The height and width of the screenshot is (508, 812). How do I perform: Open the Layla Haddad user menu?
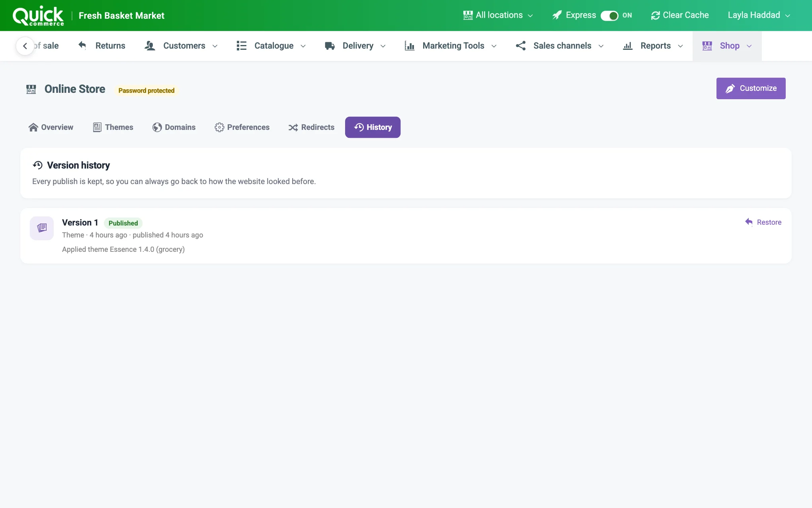(759, 15)
